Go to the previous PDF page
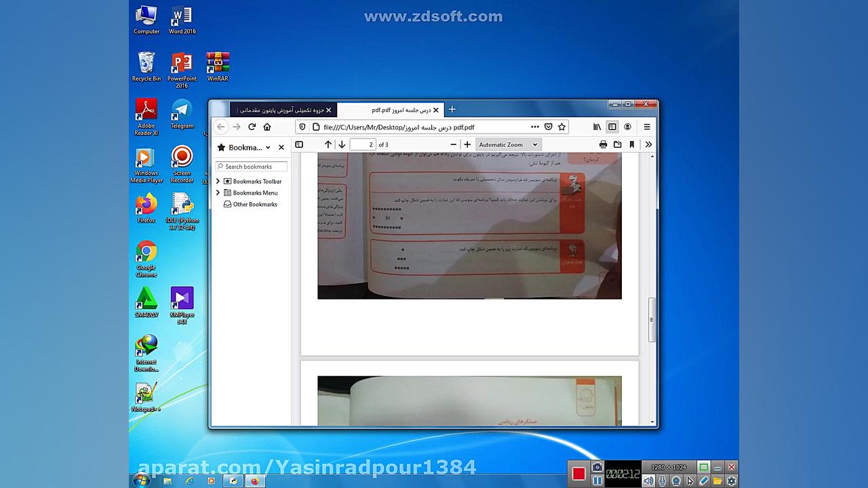The image size is (868, 488). [328, 144]
